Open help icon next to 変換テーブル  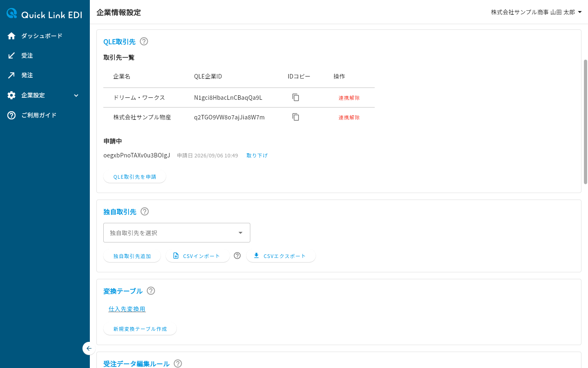(151, 291)
